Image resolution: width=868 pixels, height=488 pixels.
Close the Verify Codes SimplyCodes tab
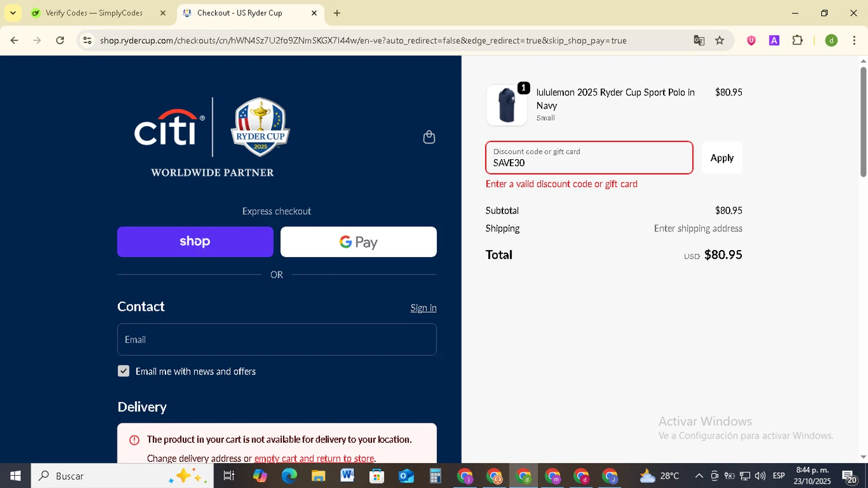[163, 13]
